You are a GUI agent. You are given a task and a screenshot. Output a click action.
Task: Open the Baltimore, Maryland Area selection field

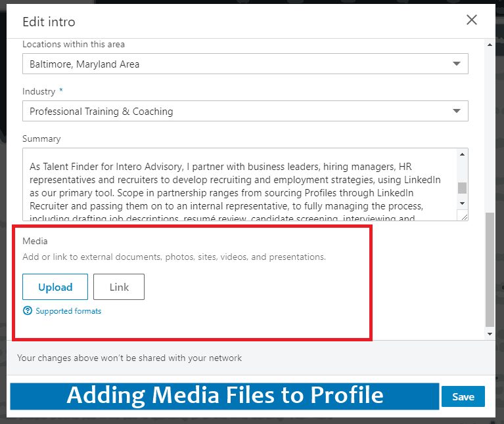pyautogui.click(x=237, y=64)
